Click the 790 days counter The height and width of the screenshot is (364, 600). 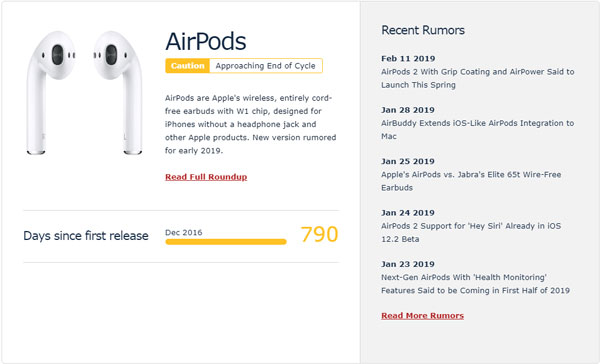coord(319,234)
